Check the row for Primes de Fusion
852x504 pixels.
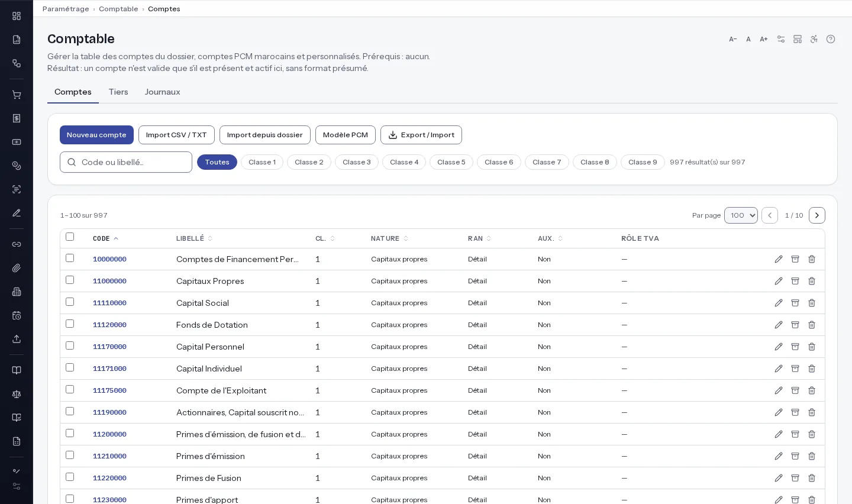coord(70,477)
